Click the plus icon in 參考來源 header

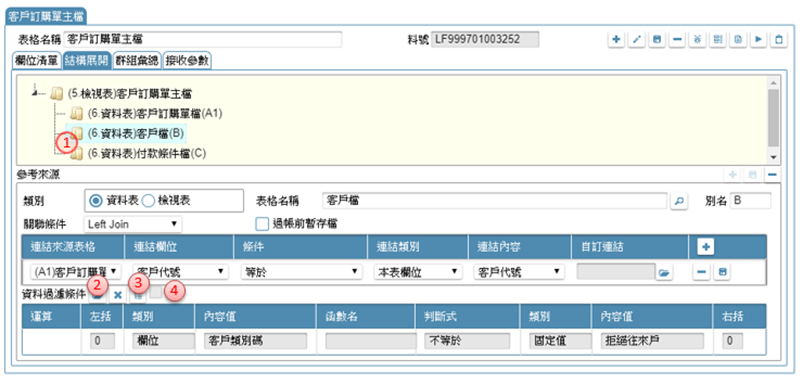[x=733, y=175]
